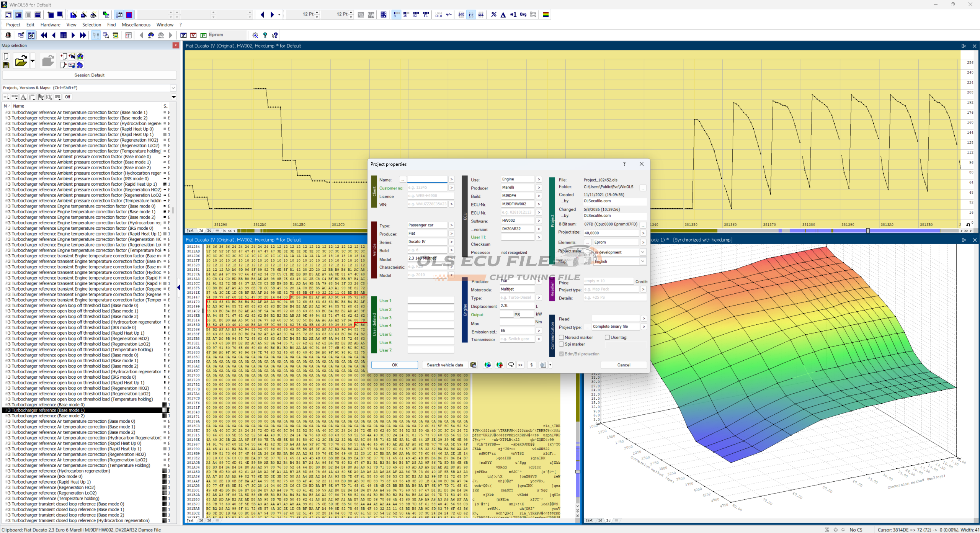Click the import file icon in Map selection
980x533 pixels.
(x=64, y=56)
